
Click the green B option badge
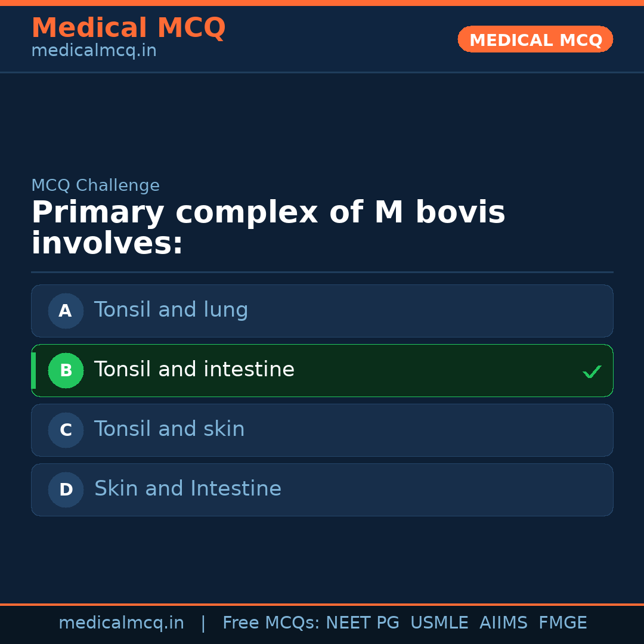coord(66,370)
